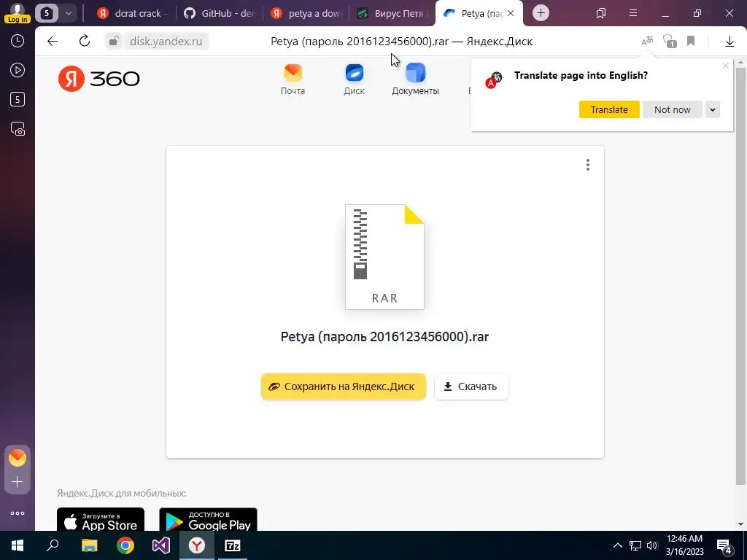This screenshot has width=747, height=560.
Task: Open the bookmarks collections icon in title bar
Action: (x=601, y=13)
